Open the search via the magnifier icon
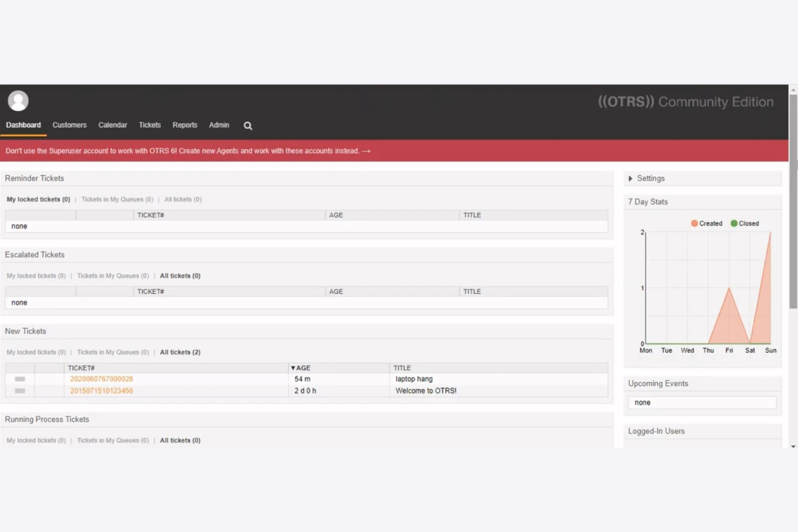798x532 pixels. point(247,125)
